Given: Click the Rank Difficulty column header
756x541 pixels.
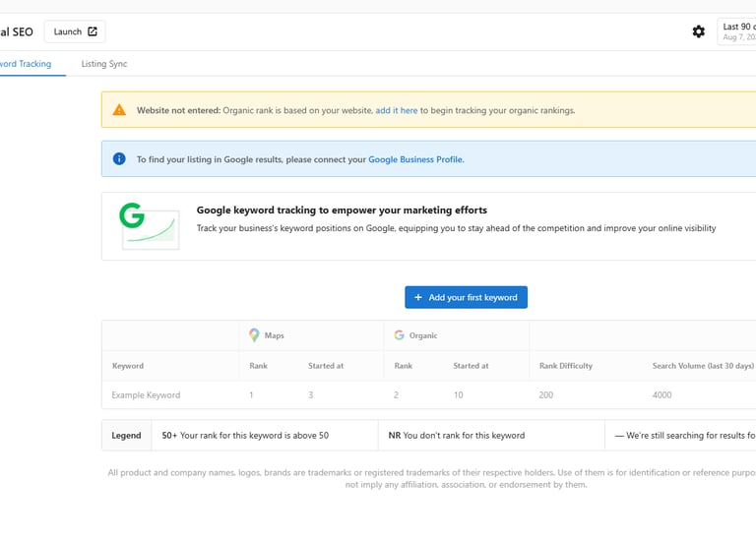Looking at the screenshot, I should pyautogui.click(x=566, y=366).
